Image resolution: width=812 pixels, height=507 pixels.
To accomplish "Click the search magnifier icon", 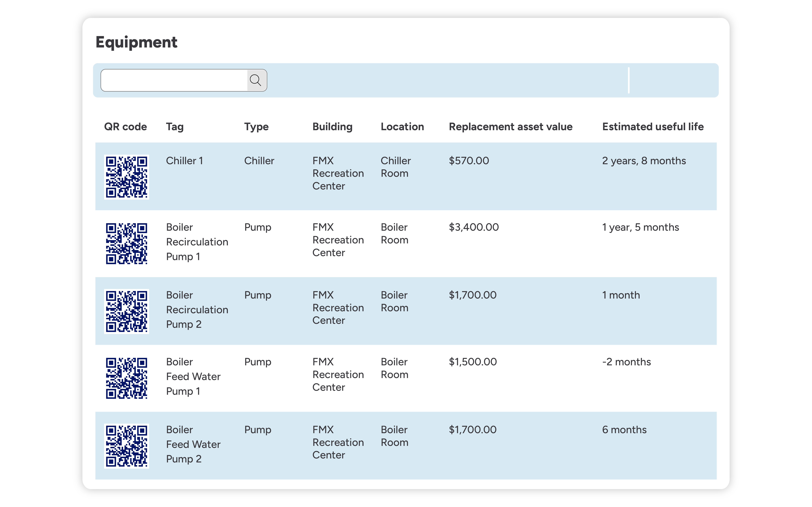I will [256, 80].
